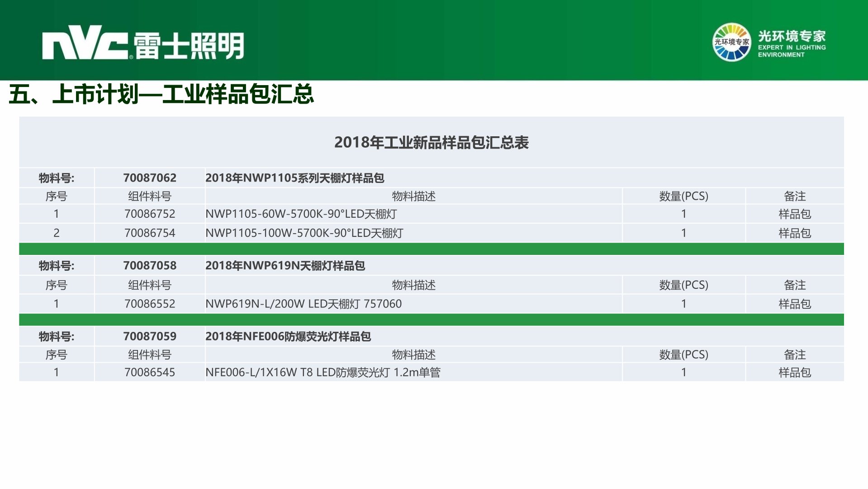Click the green divider bar above 70087058
The image size is (868, 489).
[x=431, y=249]
